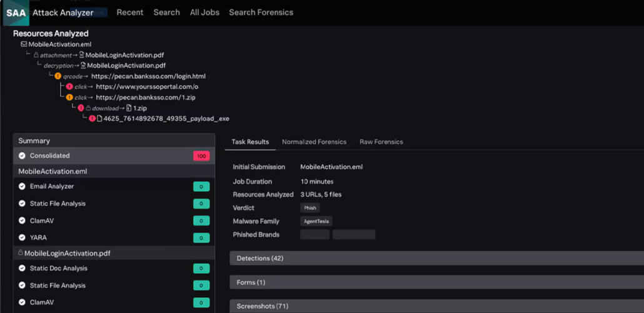Open Search Forensics page
Screen dimensions: 644x313
(x=261, y=13)
